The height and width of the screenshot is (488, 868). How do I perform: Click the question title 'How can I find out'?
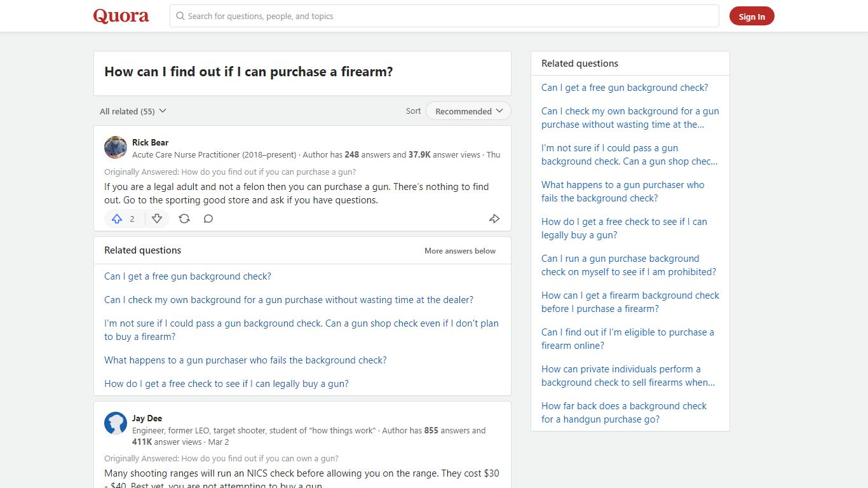(x=248, y=72)
